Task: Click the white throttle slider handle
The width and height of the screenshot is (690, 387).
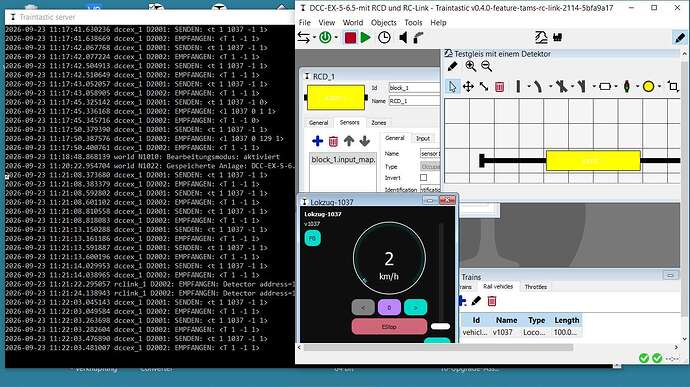Action: click(440, 326)
